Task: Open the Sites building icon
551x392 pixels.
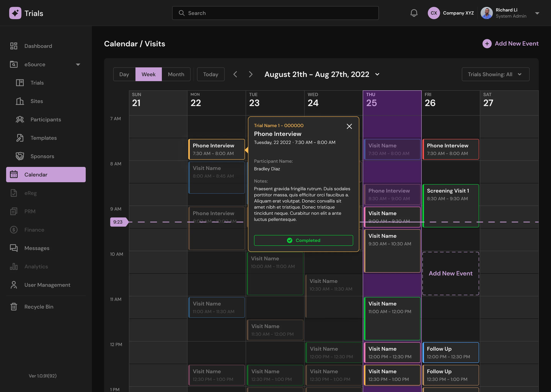Action: click(x=20, y=101)
